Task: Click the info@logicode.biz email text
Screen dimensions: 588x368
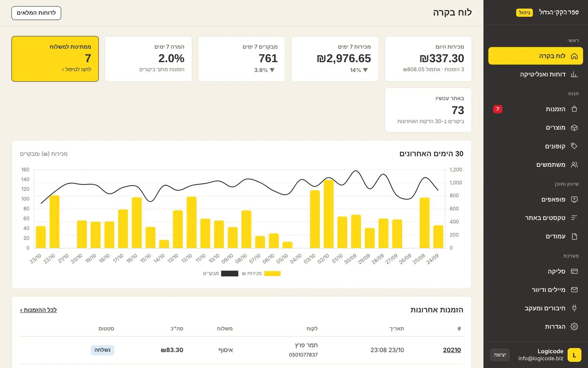Action: coord(541,358)
